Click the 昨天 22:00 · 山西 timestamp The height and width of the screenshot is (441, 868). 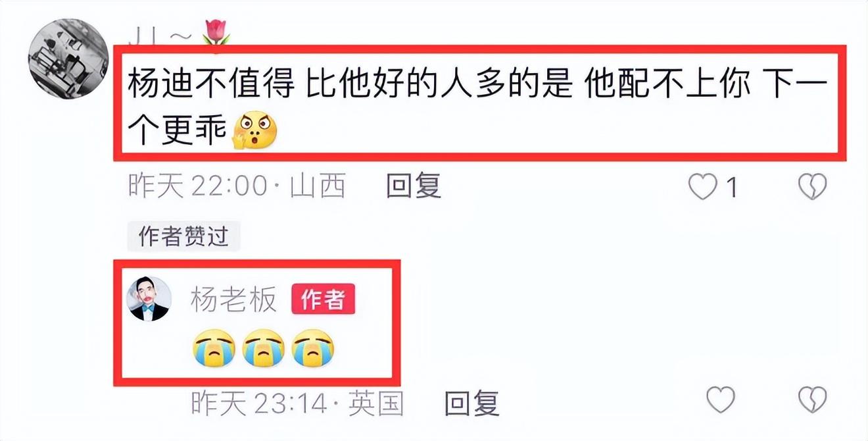237,188
